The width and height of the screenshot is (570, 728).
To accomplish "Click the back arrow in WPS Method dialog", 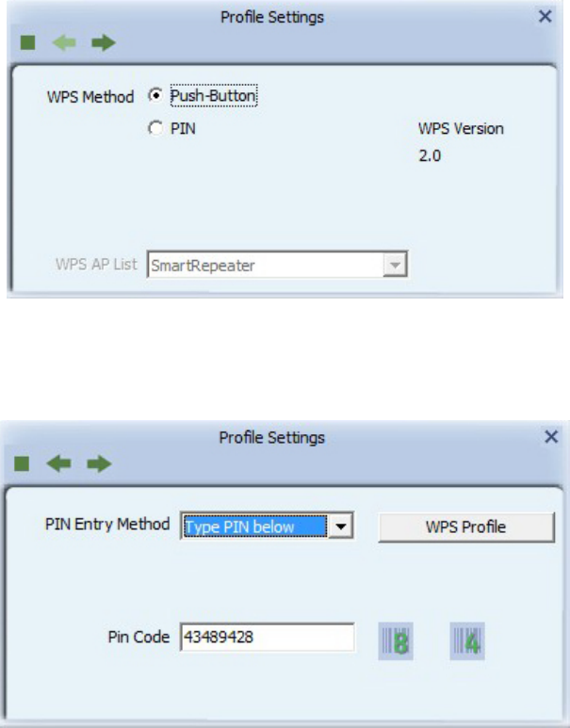I will pos(62,43).
